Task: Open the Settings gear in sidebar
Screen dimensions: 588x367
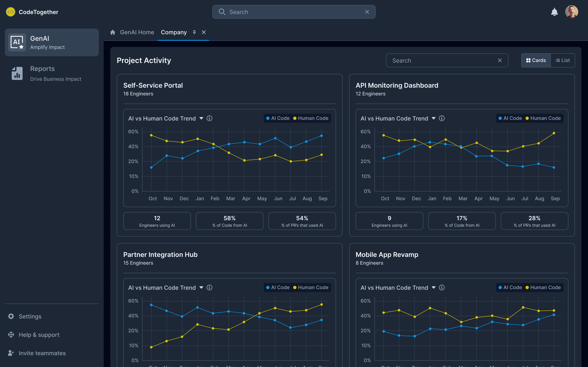Action: coord(11,316)
